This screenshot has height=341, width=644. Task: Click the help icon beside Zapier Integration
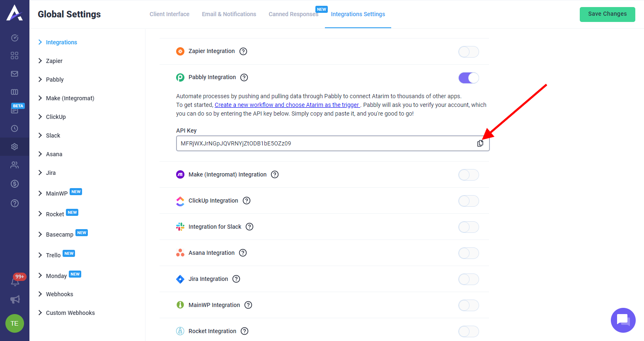click(x=243, y=51)
